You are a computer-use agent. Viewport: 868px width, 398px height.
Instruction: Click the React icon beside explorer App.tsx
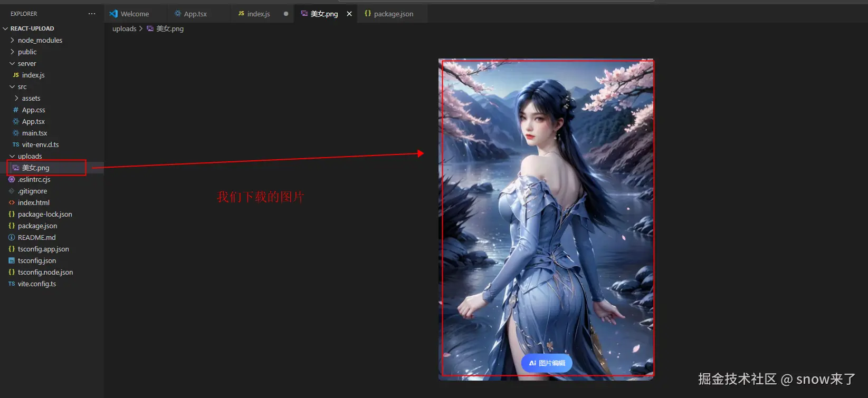point(16,121)
